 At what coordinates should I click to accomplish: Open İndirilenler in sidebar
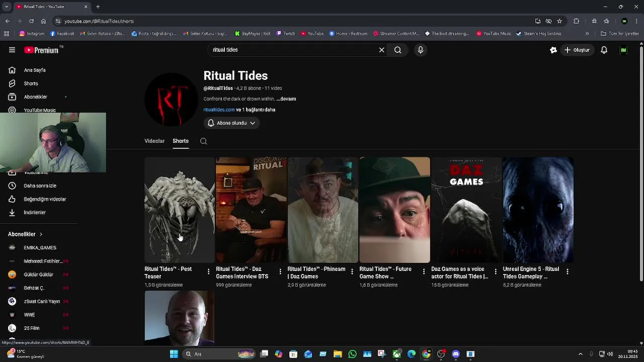coord(35,212)
